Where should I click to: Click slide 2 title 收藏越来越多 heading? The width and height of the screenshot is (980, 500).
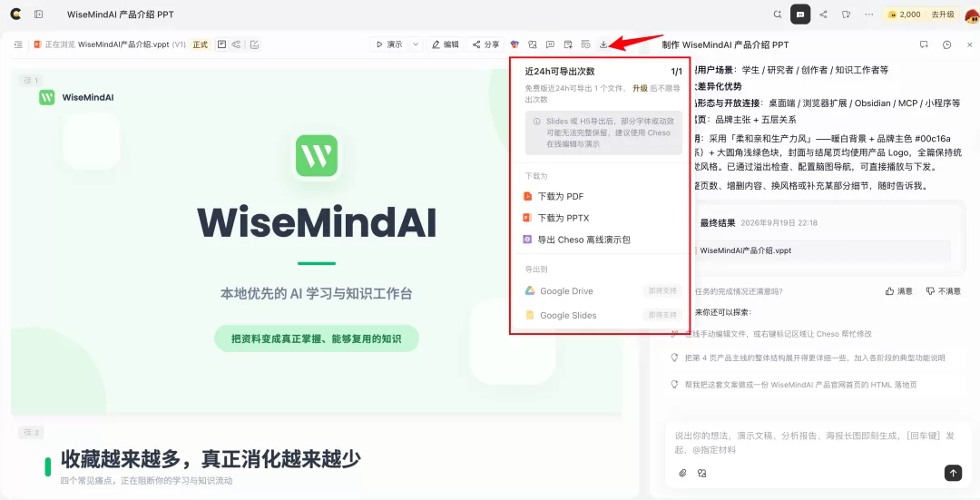point(211,459)
